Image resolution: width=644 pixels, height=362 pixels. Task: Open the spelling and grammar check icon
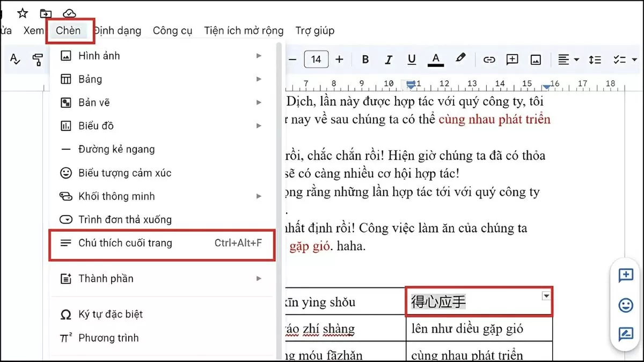pos(14,59)
